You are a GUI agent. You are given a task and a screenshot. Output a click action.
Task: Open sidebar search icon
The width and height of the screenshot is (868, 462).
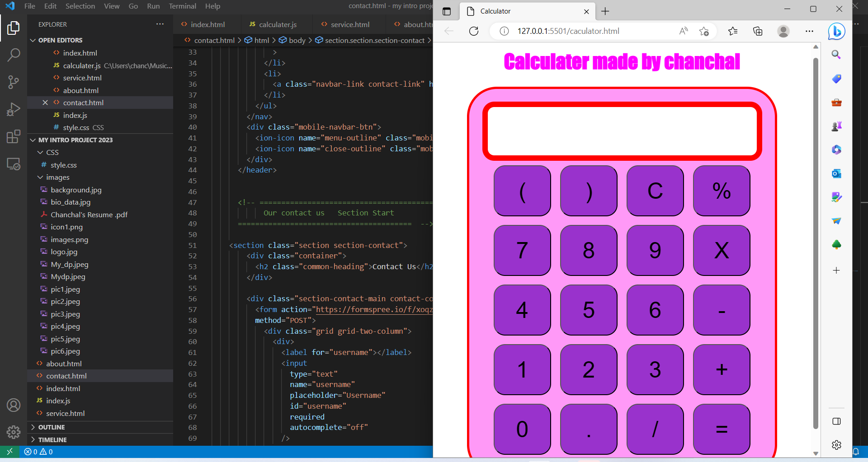point(836,55)
